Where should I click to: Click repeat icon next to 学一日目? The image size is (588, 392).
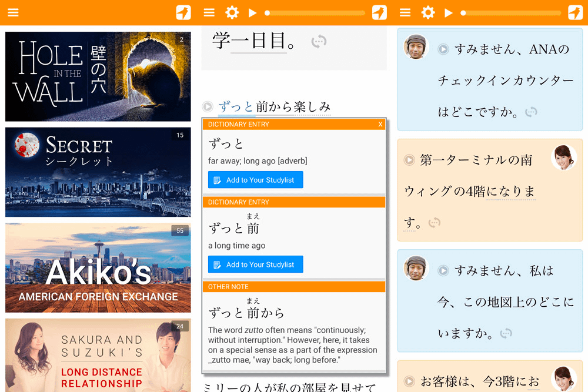[319, 41]
